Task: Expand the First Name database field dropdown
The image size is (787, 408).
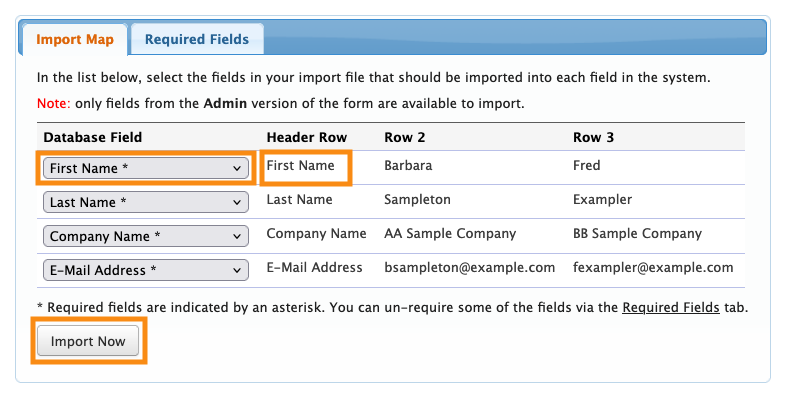Action: [x=145, y=169]
